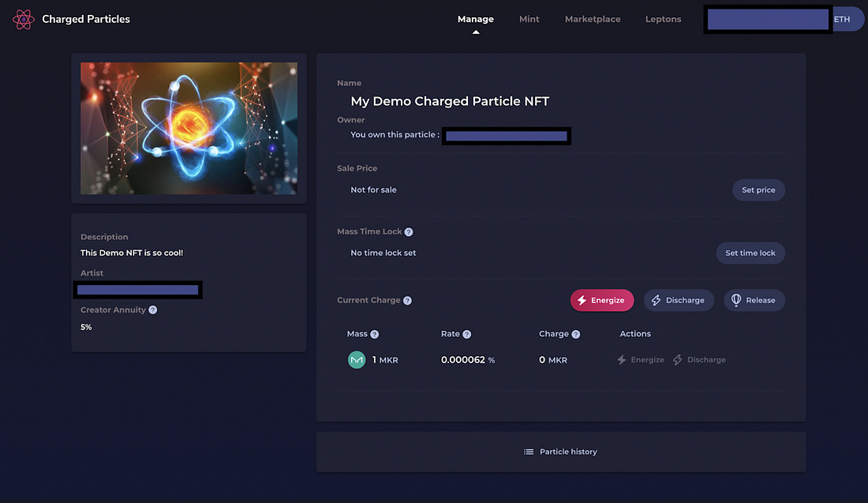Go to the Marketplace tab
The image size is (868, 503).
[593, 20]
